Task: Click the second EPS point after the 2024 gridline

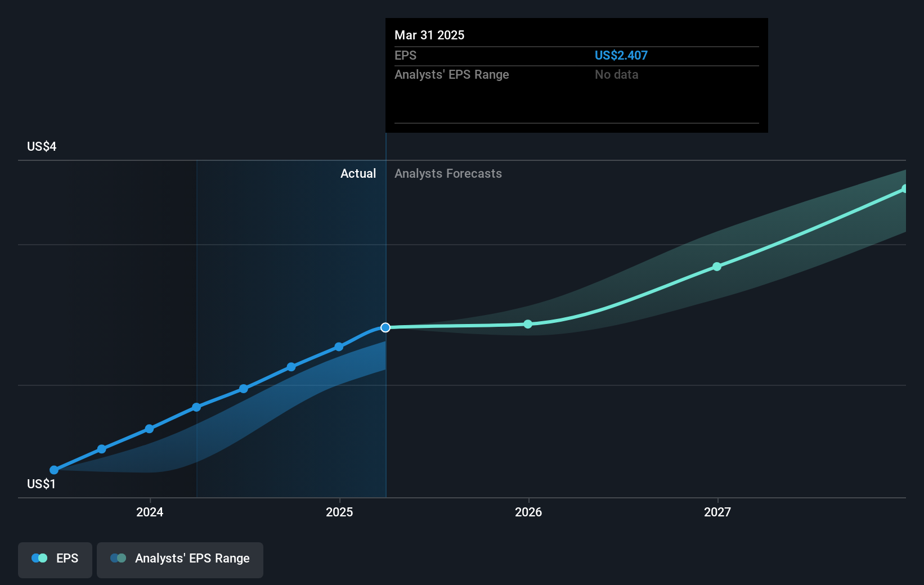Action: tap(243, 389)
